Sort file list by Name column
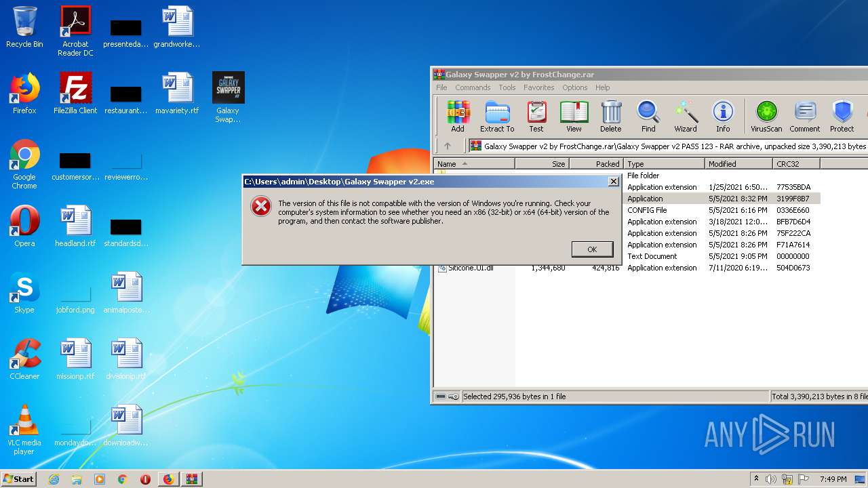Screen dimensions: 868x488 coord(474,164)
